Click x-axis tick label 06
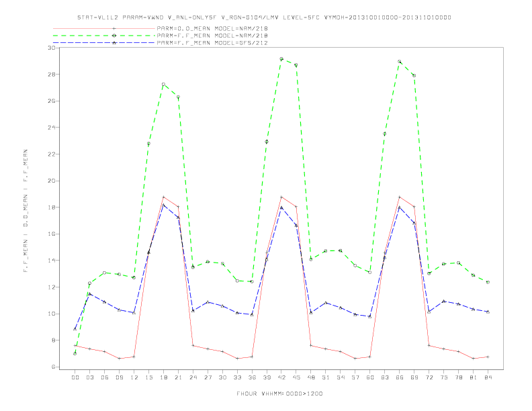532x411 pixels. pos(105,377)
